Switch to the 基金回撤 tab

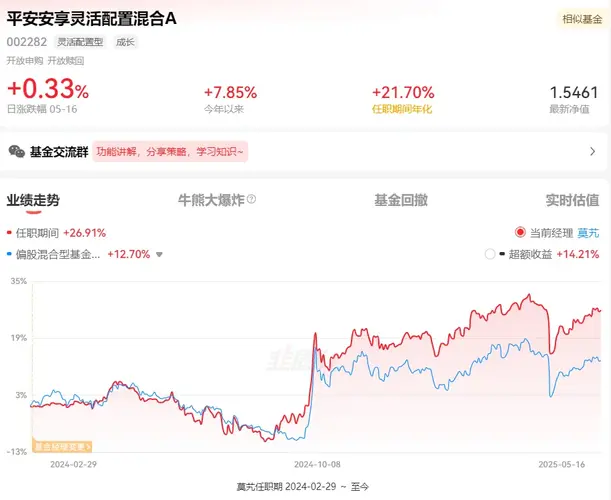400,200
